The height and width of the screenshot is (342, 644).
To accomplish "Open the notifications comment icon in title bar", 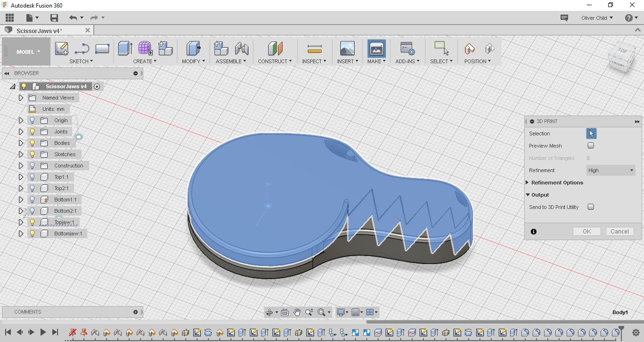I will pyautogui.click(x=564, y=18).
